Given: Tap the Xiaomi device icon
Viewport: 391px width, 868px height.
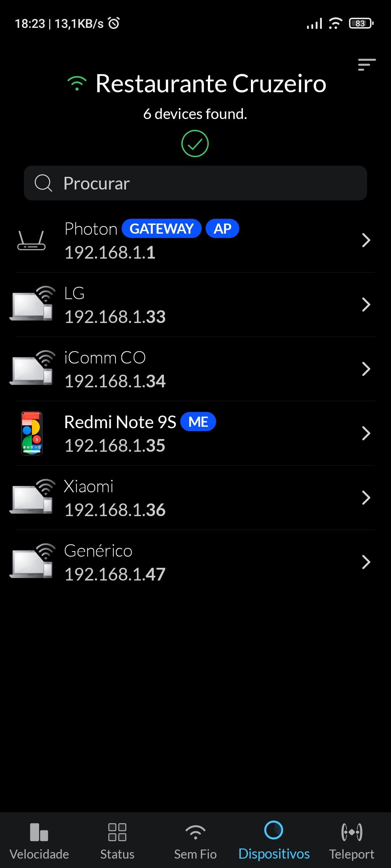Looking at the screenshot, I should (32, 497).
